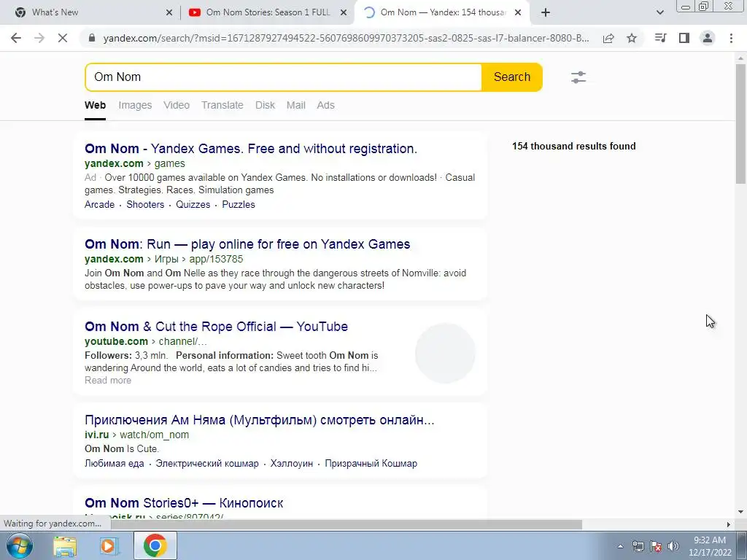Click the Любимая еда sublink

[114, 463]
